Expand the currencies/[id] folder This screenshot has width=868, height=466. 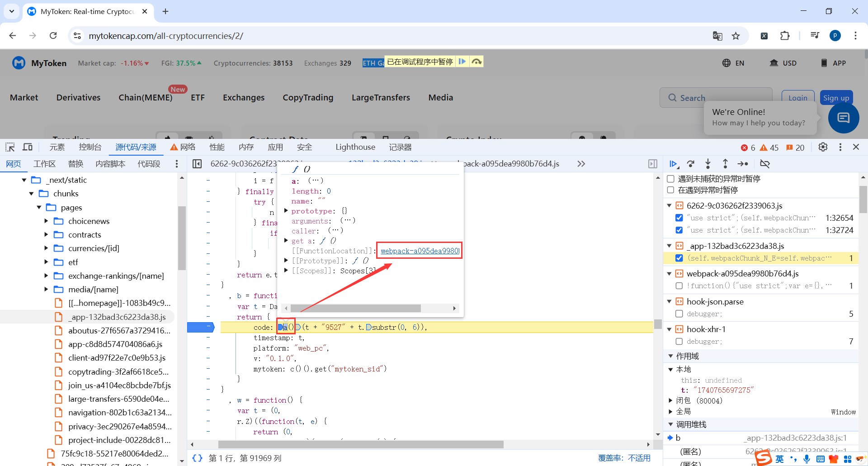46,248
